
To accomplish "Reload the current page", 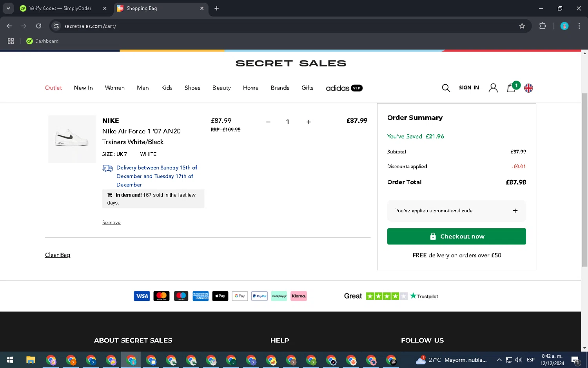I will tap(38, 26).
